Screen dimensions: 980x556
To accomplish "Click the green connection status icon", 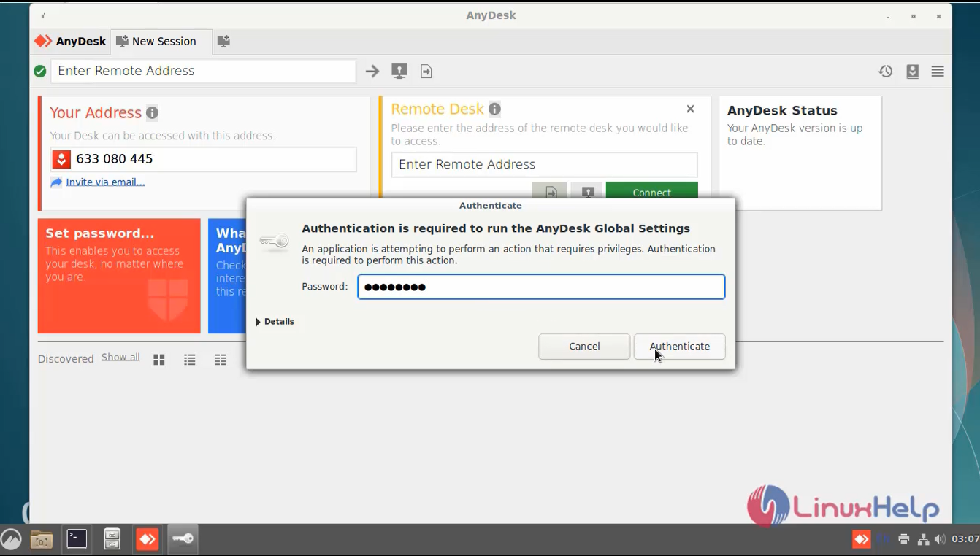I will [40, 71].
